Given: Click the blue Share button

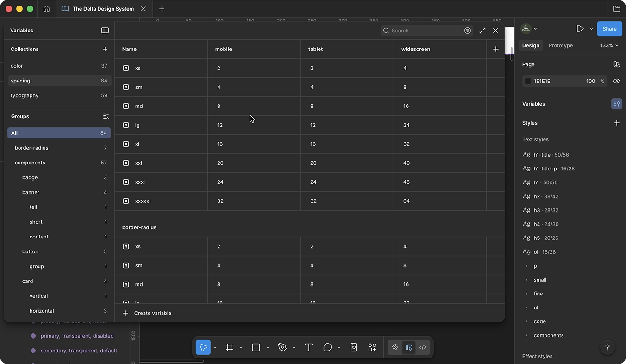Looking at the screenshot, I should pyautogui.click(x=609, y=28).
